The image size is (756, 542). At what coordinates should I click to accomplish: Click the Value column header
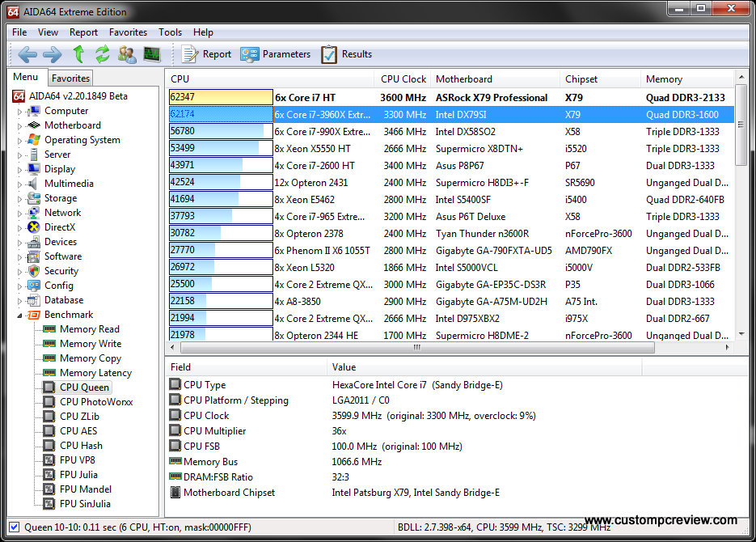484,367
